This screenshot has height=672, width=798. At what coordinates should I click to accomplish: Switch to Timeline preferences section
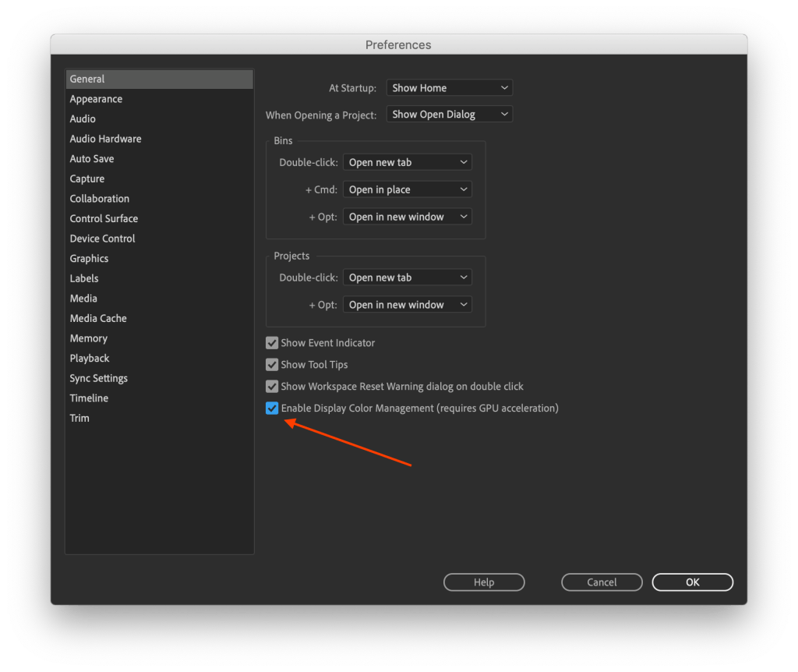[89, 398]
